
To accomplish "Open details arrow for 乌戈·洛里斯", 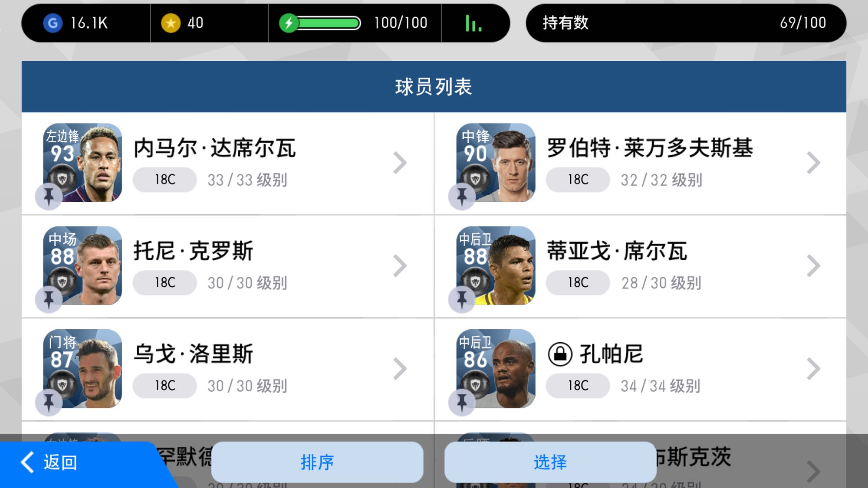I will coord(400,369).
